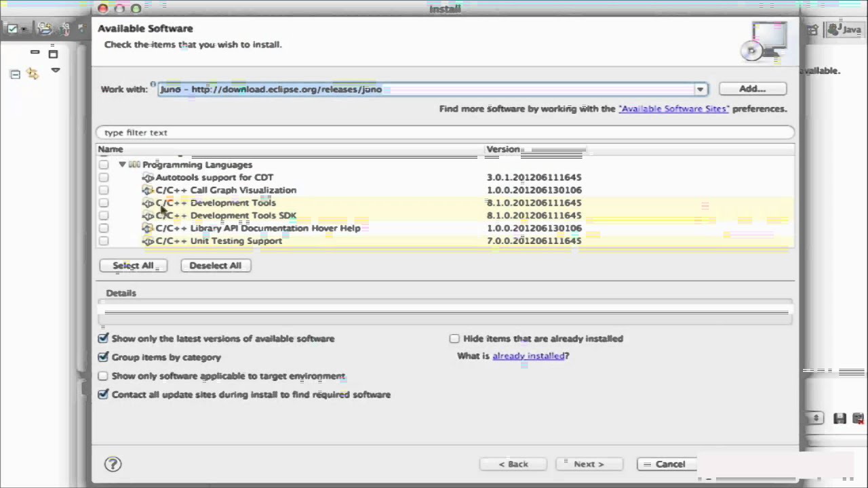The height and width of the screenshot is (488, 868).
Task: Open the dropdown arrow beside the task checkmark icon
Action: [24, 29]
